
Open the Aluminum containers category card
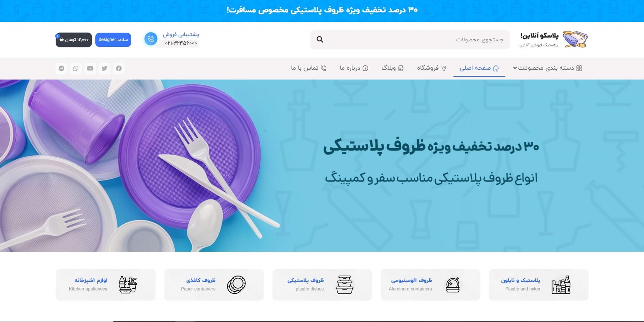[430, 285]
